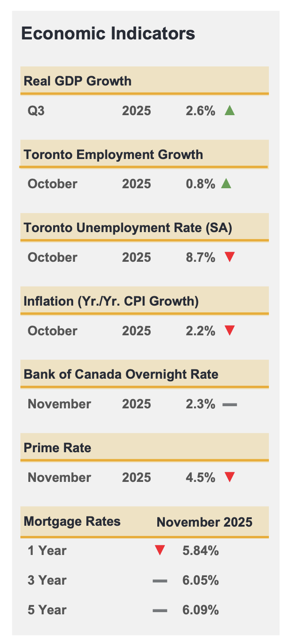Click the Prime Rate header
The height and width of the screenshot is (644, 288).
pos(58,448)
